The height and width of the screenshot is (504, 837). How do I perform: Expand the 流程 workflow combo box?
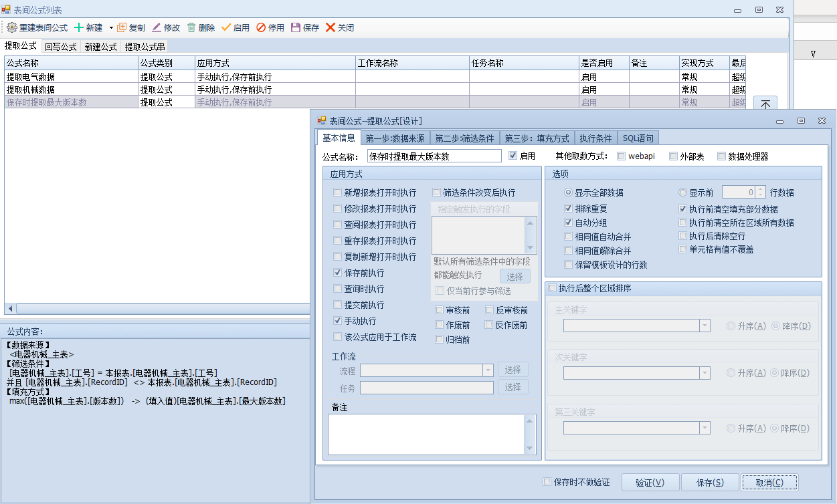(488, 370)
